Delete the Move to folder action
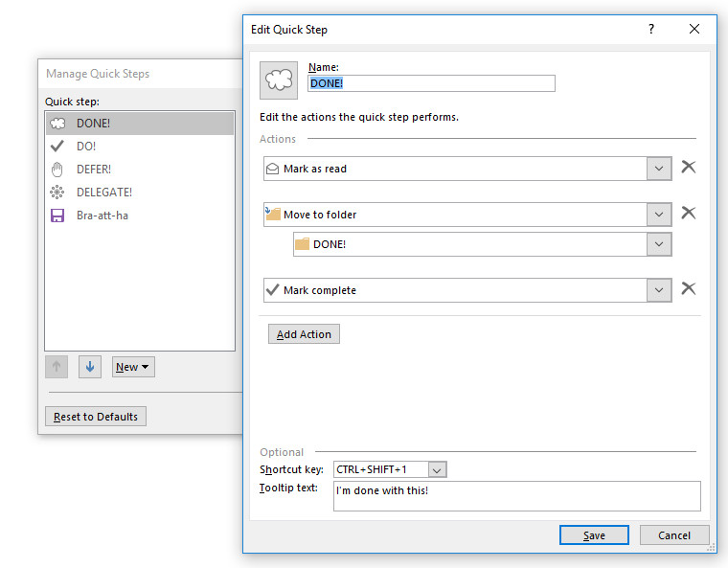Image resolution: width=728 pixels, height=568 pixels. click(x=688, y=214)
